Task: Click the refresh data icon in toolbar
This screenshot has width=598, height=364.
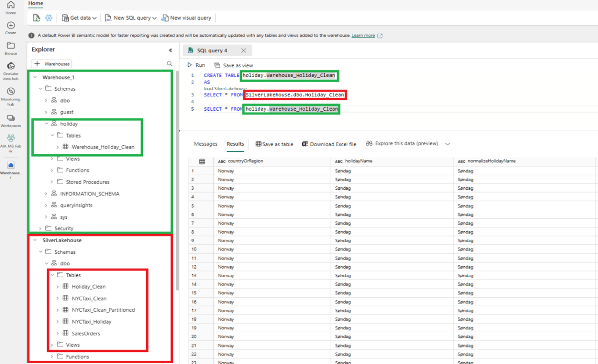Action: [37, 18]
